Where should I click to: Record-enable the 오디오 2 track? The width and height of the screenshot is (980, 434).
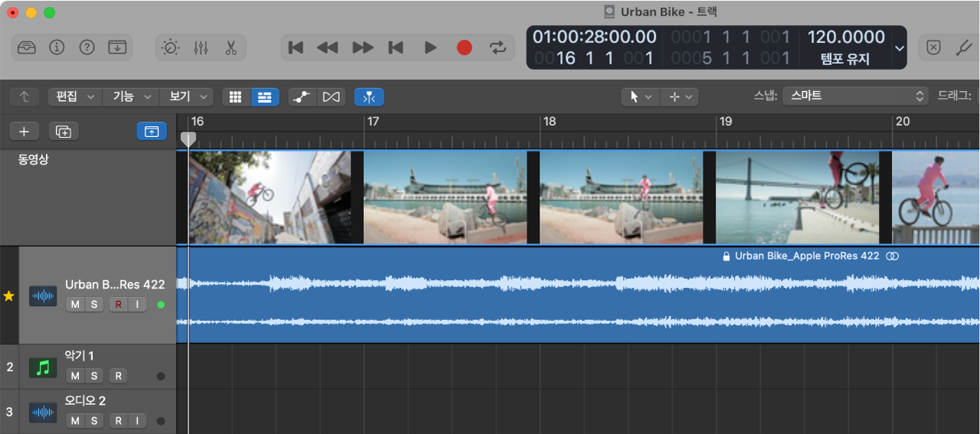point(119,421)
